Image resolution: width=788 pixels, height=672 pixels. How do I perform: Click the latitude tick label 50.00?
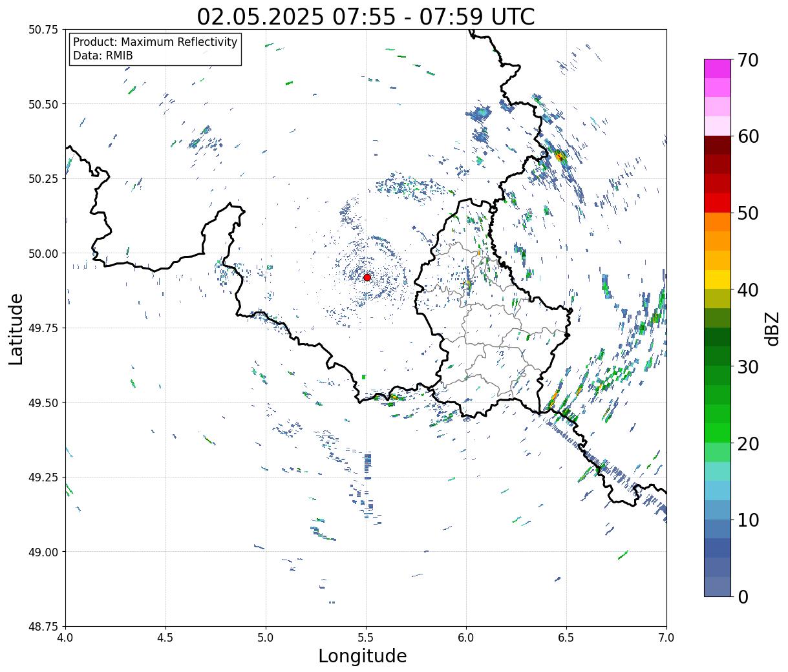[x=43, y=253]
